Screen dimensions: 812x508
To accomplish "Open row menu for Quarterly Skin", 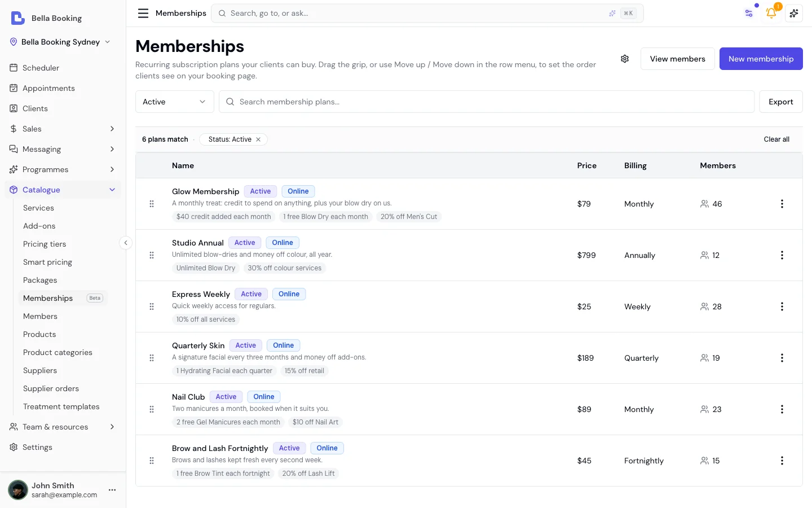I will [782, 358].
